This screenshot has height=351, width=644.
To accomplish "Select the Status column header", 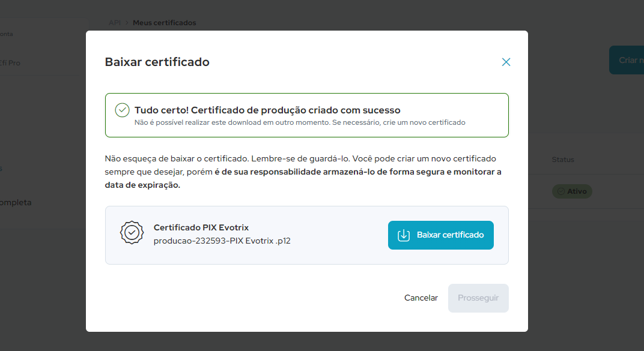I will (562, 160).
